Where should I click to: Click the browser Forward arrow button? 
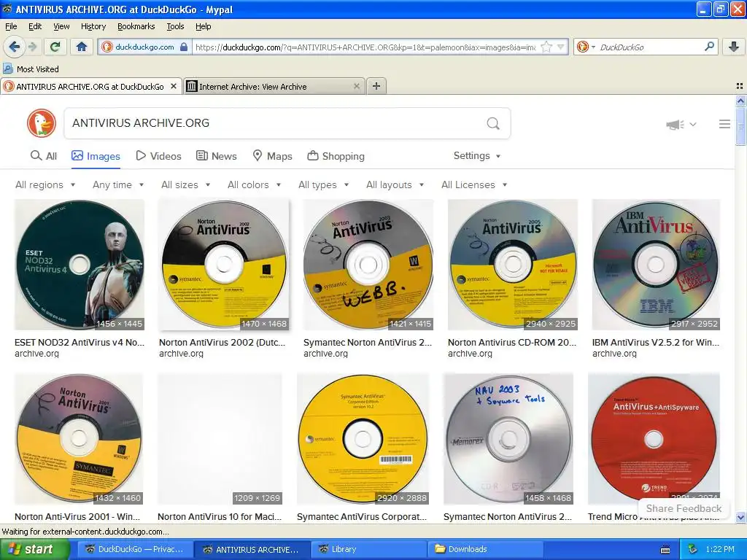[x=32, y=47]
